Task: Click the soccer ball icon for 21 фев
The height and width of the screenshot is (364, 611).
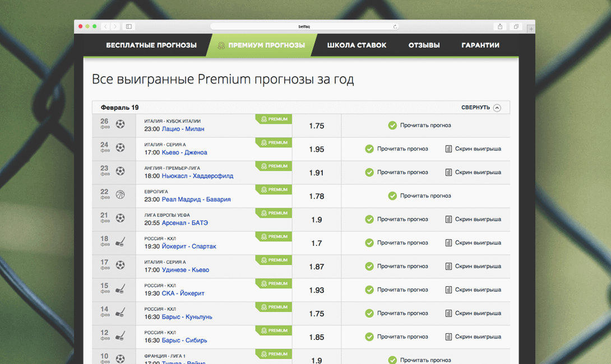Action: tap(120, 218)
